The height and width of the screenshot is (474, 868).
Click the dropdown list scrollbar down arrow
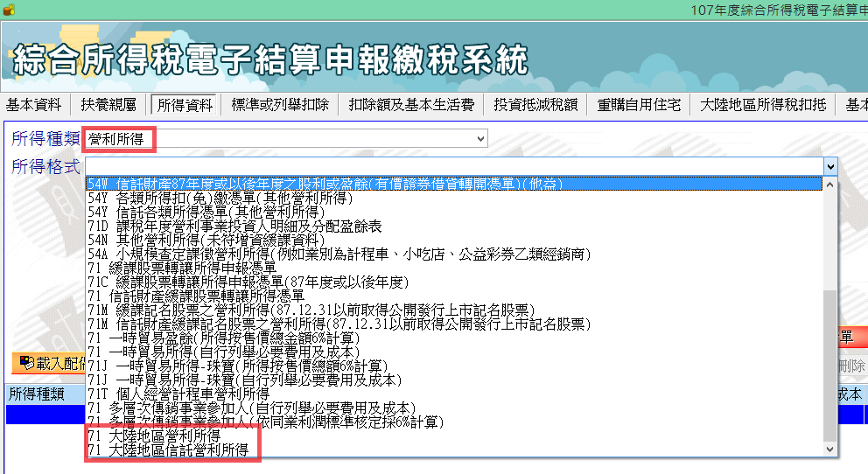(x=830, y=449)
